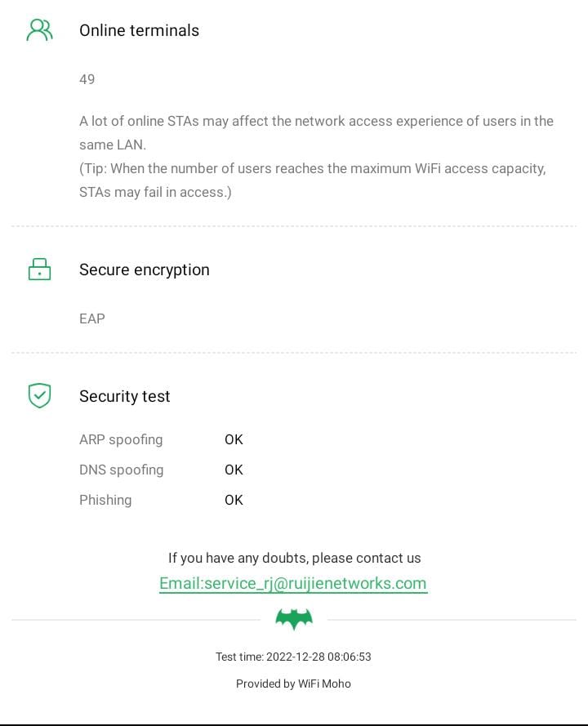588x726 pixels.
Task: Open the service_rj@ruijienetworks.com email link
Action: pos(293,583)
